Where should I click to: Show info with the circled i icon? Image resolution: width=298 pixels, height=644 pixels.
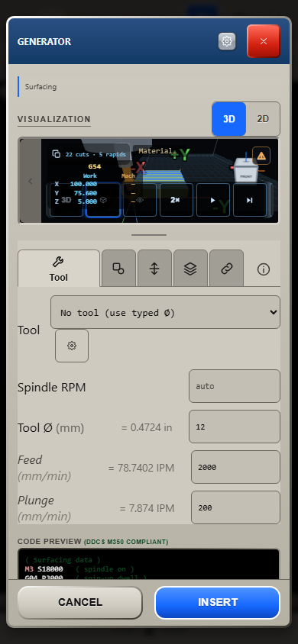coord(264,269)
